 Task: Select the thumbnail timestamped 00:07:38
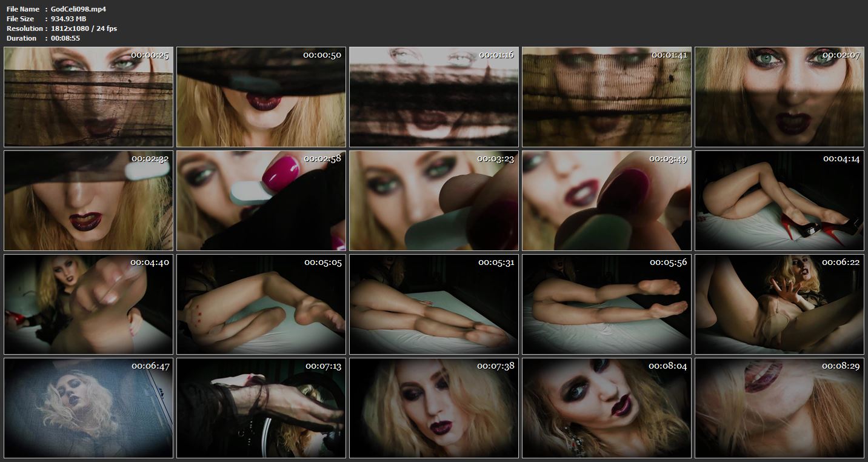[434, 408]
